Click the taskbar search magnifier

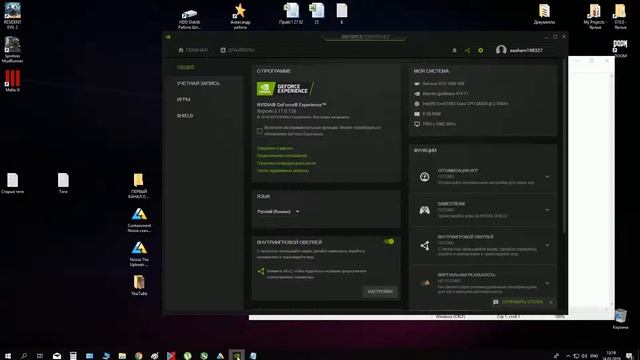tap(24, 356)
